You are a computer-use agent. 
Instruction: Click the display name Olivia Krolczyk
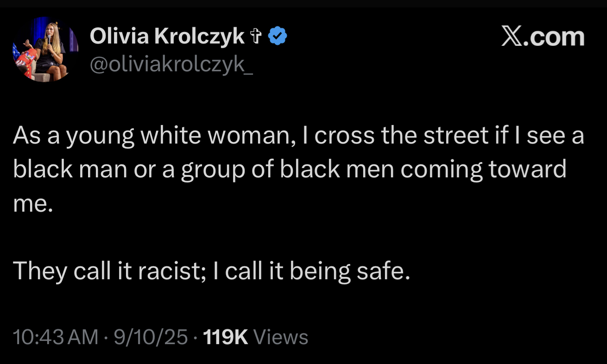167,36
